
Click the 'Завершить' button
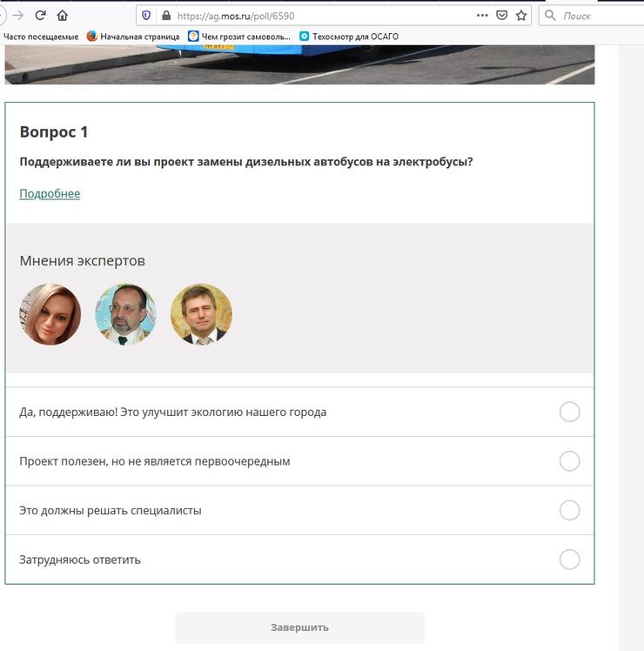[x=299, y=628]
